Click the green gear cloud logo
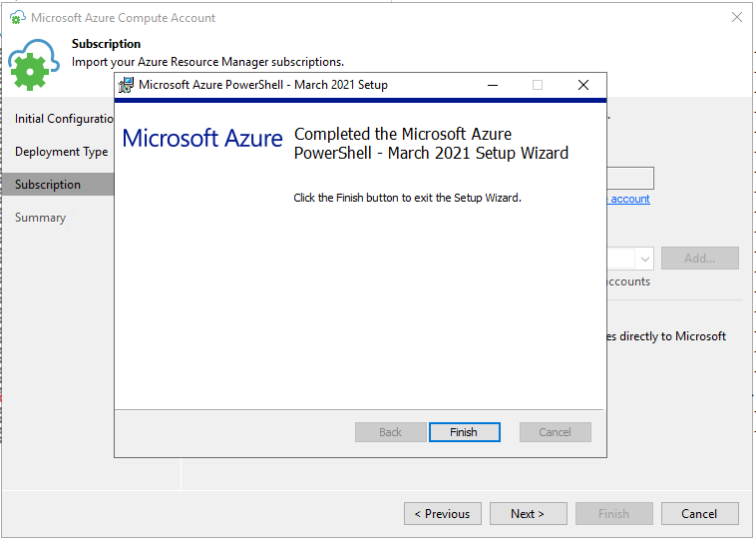756x541 pixels. click(x=33, y=65)
